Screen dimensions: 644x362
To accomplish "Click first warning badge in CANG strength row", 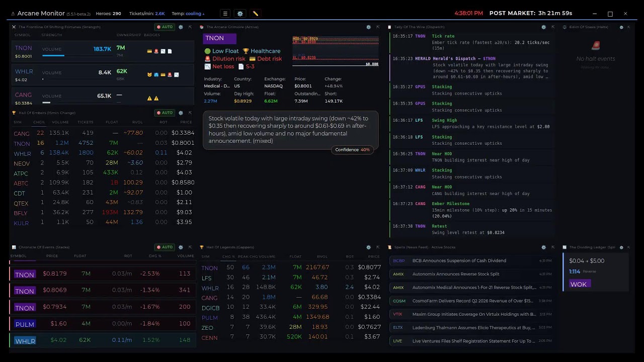I will tap(149, 99).
